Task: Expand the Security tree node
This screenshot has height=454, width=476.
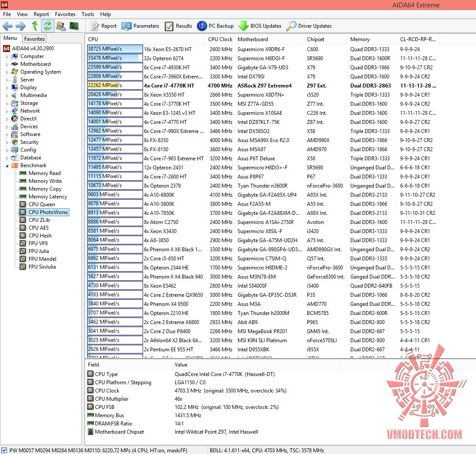Action: 7,142
